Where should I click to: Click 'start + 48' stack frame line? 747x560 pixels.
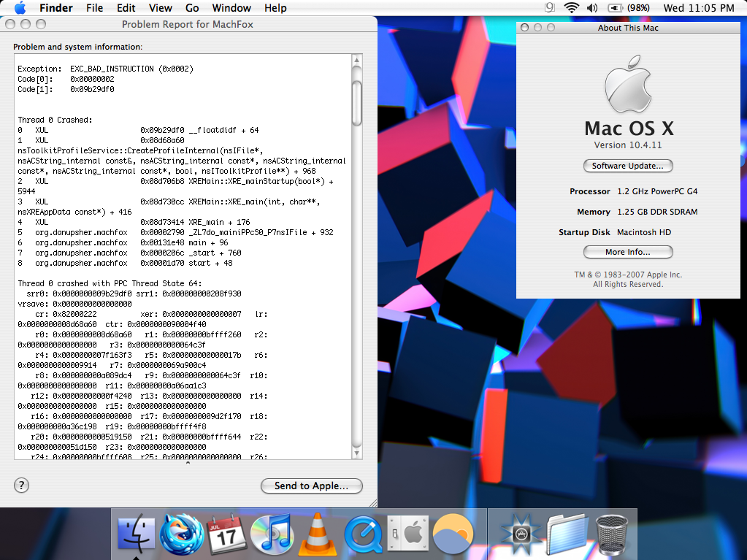coord(126,263)
